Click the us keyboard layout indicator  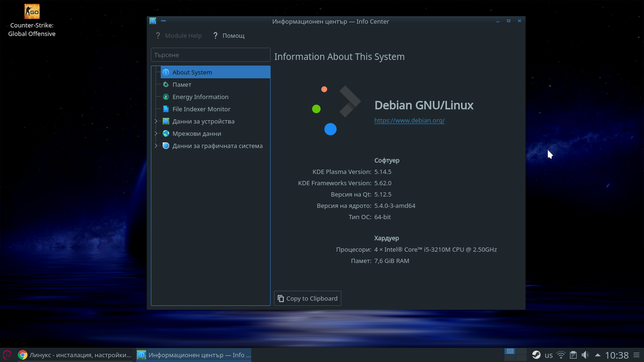(x=549, y=355)
